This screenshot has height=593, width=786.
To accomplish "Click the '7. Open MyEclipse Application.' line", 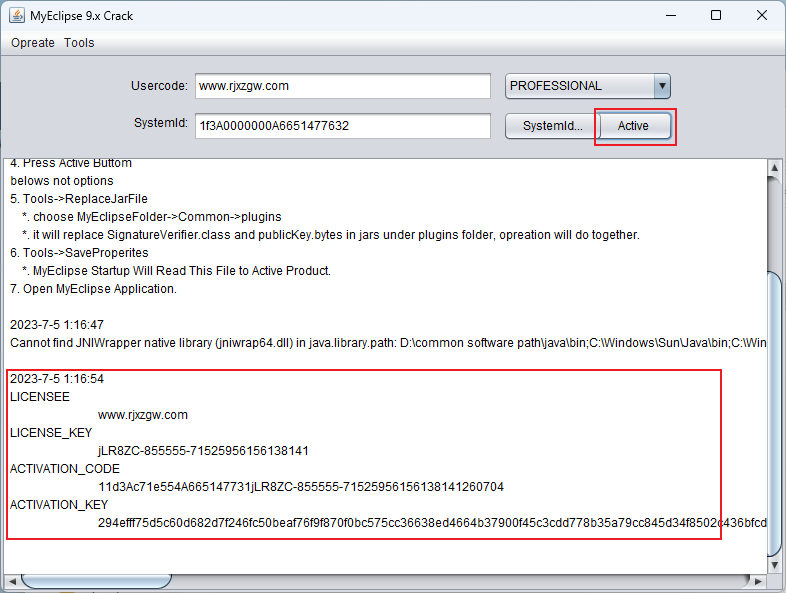I will click(93, 289).
